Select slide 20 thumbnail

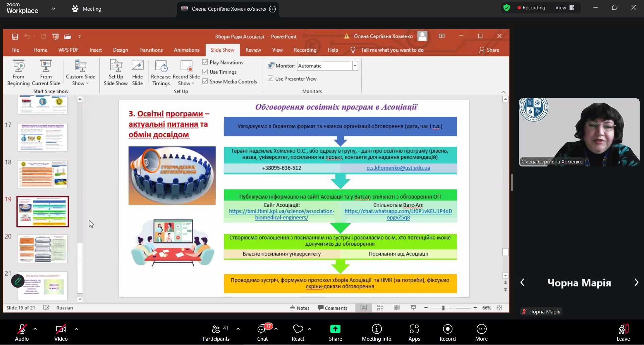pyautogui.click(x=43, y=249)
